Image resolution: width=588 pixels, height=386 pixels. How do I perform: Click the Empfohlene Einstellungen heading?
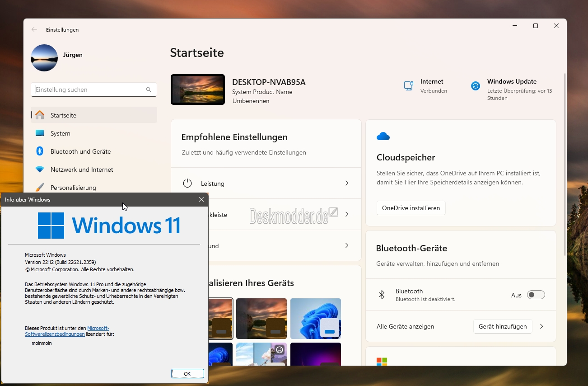click(234, 137)
